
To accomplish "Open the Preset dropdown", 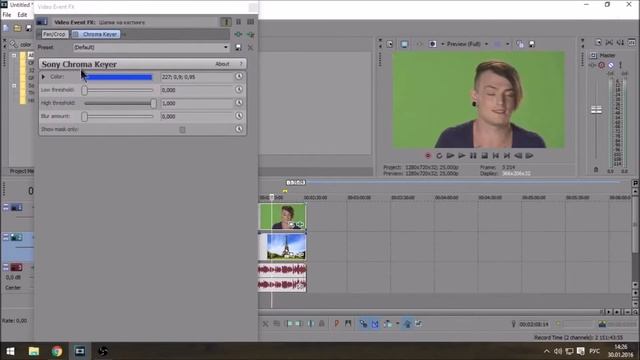I will [x=225, y=47].
